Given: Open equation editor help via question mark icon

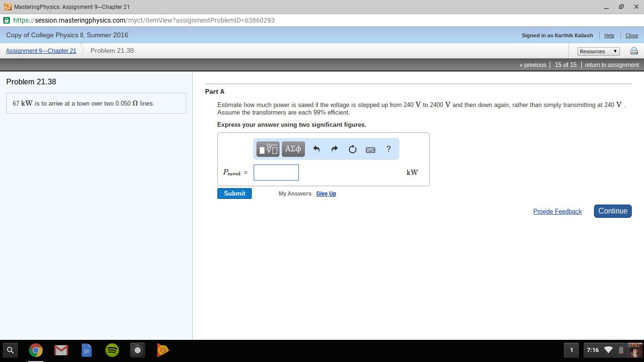Looking at the screenshot, I should tap(388, 149).
